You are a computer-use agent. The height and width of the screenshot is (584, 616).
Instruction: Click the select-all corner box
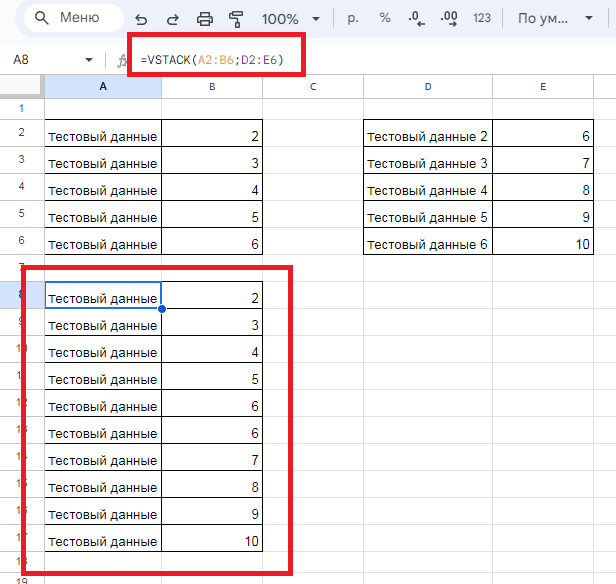tap(21, 86)
